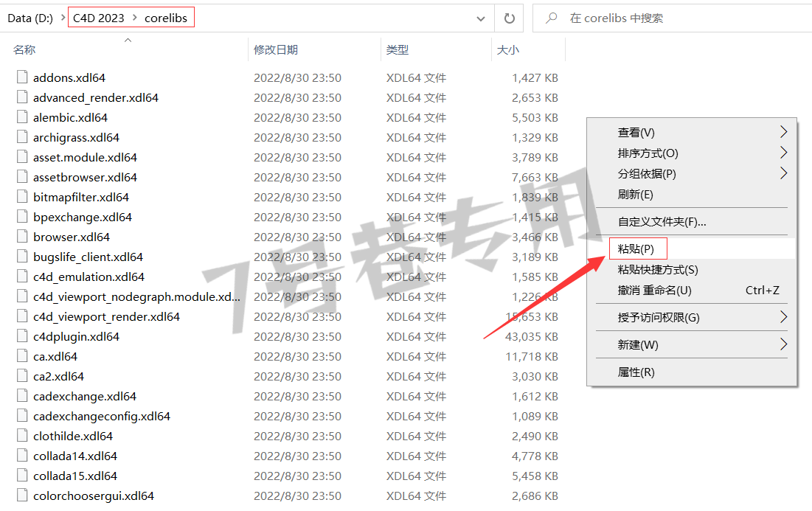
Task: Click the 1,427 KB size cell
Action: pyautogui.click(x=535, y=77)
